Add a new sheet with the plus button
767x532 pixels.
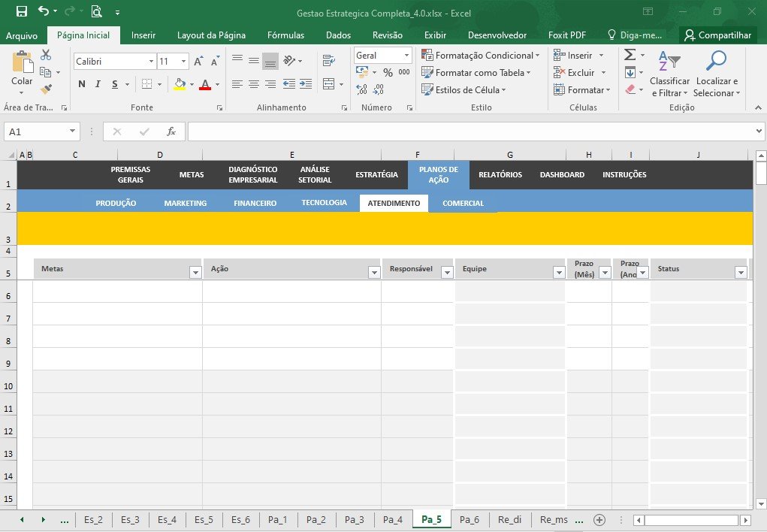(599, 520)
